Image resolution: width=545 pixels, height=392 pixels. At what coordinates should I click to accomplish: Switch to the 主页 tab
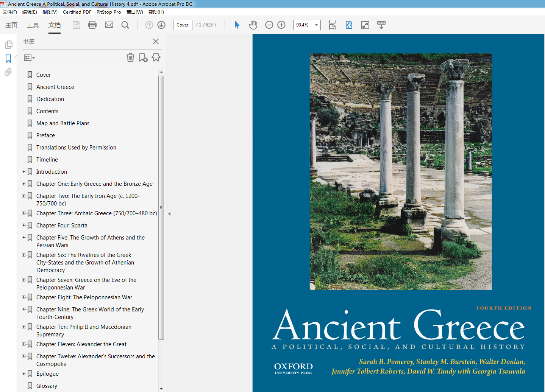click(11, 25)
